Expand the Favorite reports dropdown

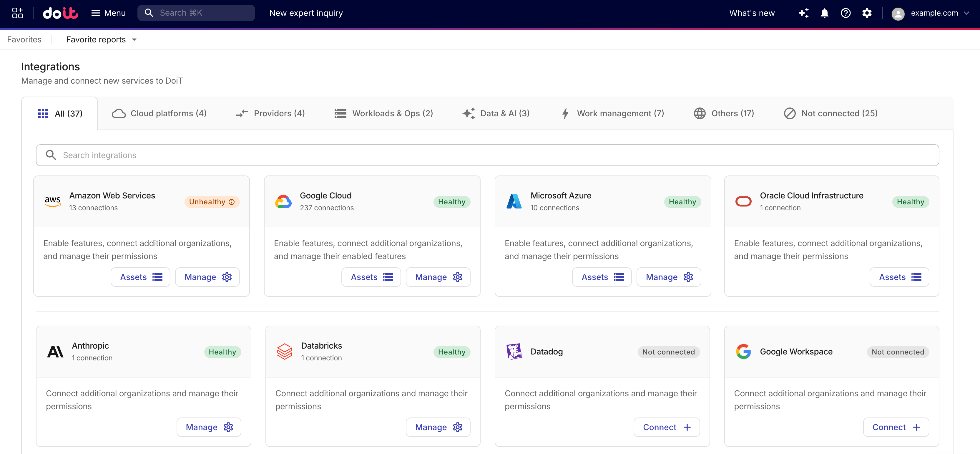pyautogui.click(x=101, y=39)
